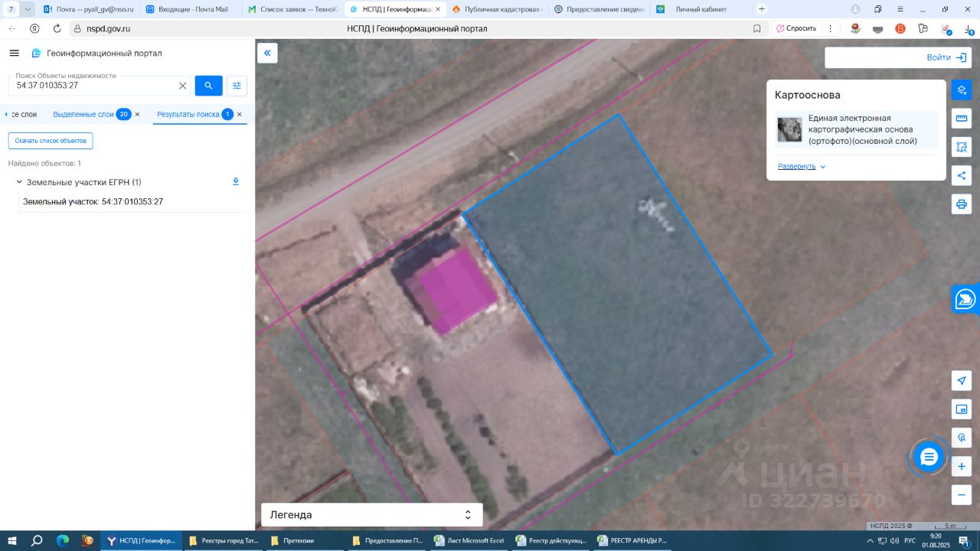Switch to the Входящие - Почта Mail tab
Viewport: 980px width, 551px height.
point(190,9)
